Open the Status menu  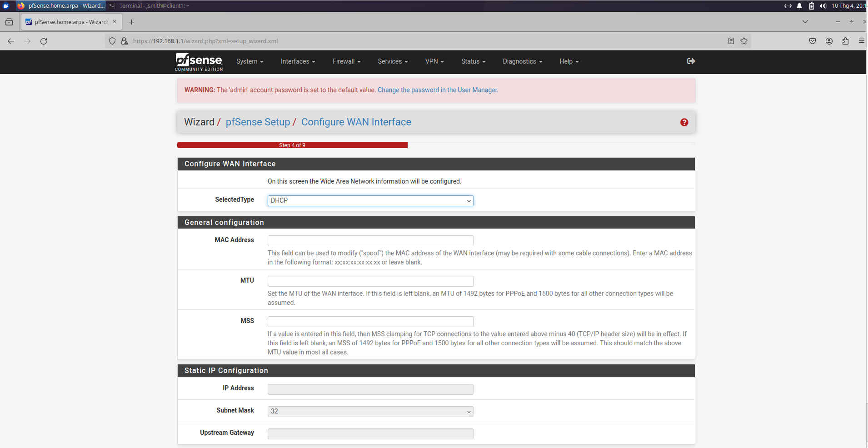pyautogui.click(x=473, y=61)
